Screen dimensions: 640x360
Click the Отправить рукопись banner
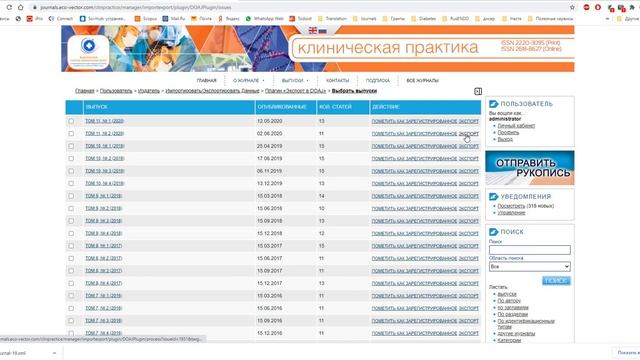tap(529, 168)
